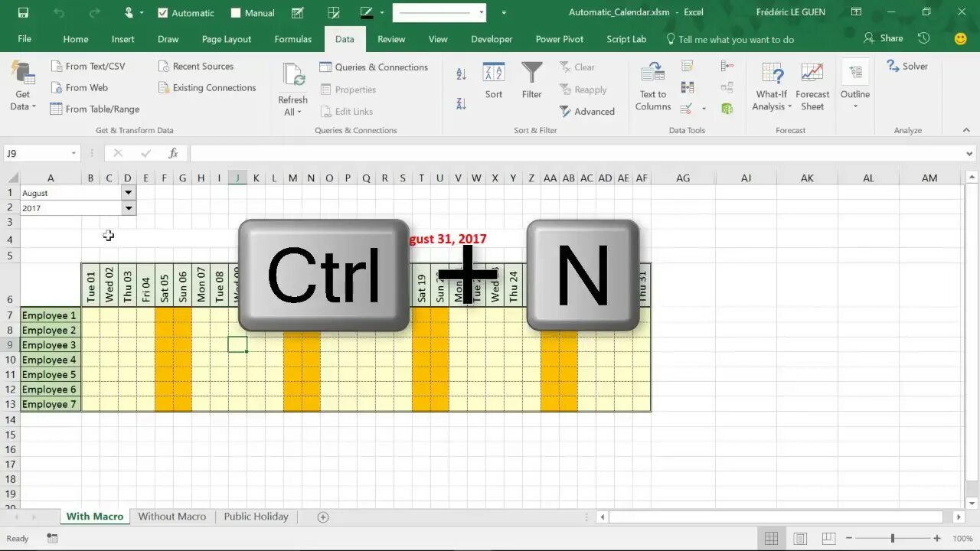Screen dimensions: 980x551
Task: Click Remove Duplicates icon
Action: pyautogui.click(x=688, y=87)
